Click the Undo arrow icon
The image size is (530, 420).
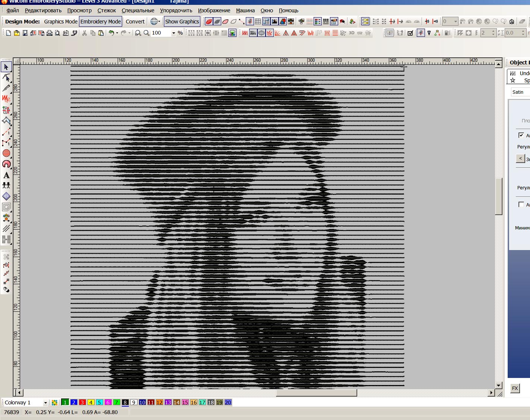coord(111,33)
